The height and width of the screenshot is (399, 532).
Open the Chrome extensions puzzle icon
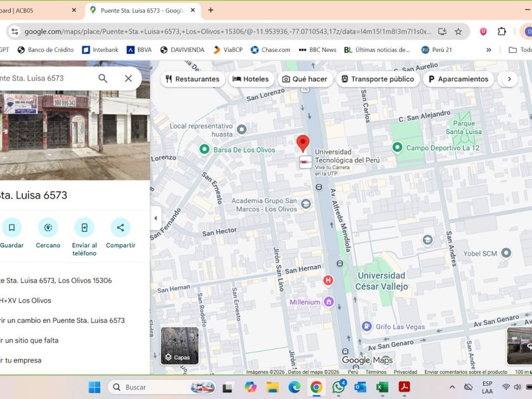502,31
